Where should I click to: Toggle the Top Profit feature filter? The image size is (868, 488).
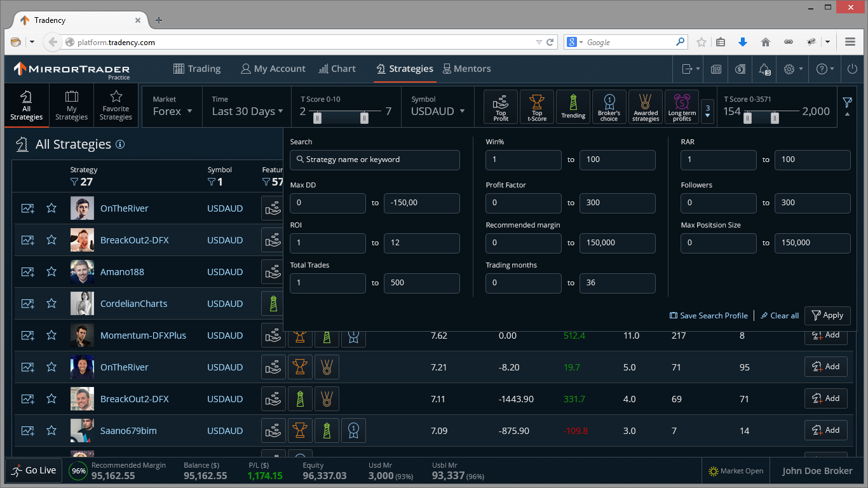coord(501,107)
